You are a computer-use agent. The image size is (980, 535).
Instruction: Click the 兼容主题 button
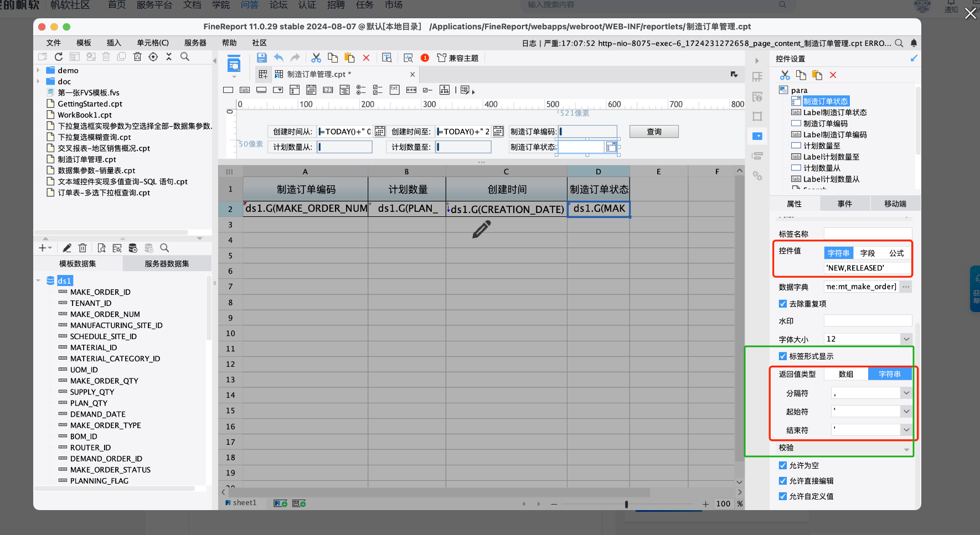pyautogui.click(x=458, y=58)
